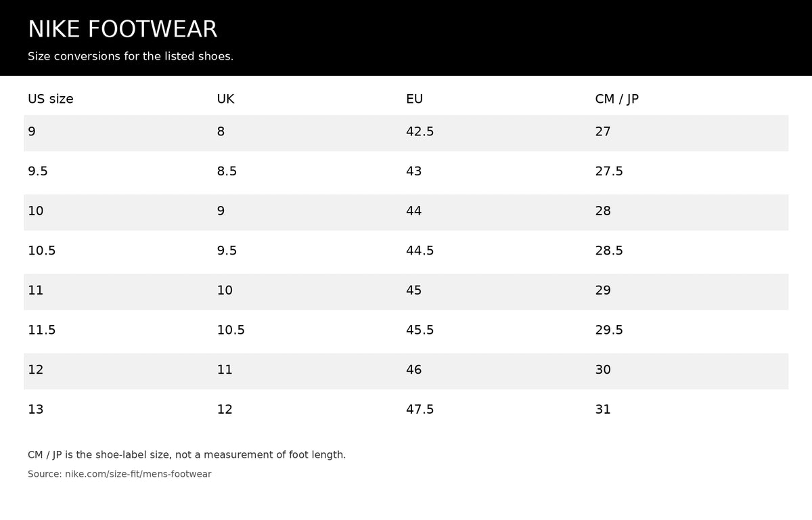Click US size 11.5 cell
The width and height of the screenshot is (812, 520).
(118, 330)
